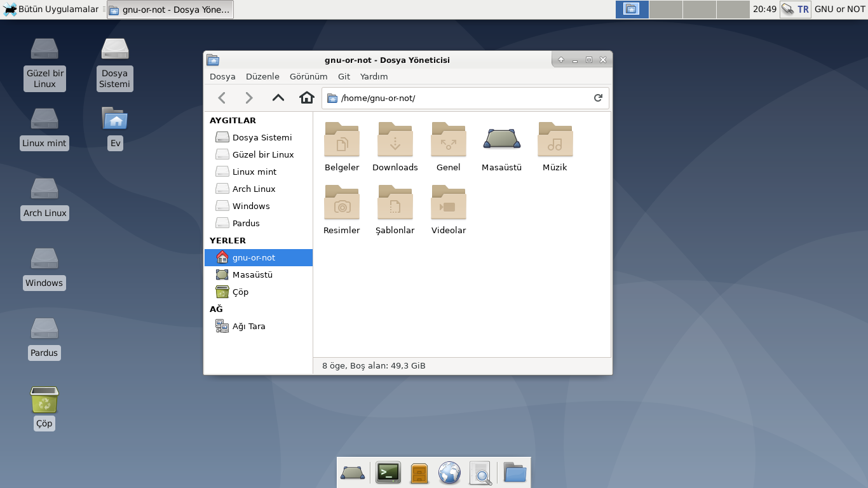
Task: Click Ağı Tara in the sidebar
Action: coord(248,326)
